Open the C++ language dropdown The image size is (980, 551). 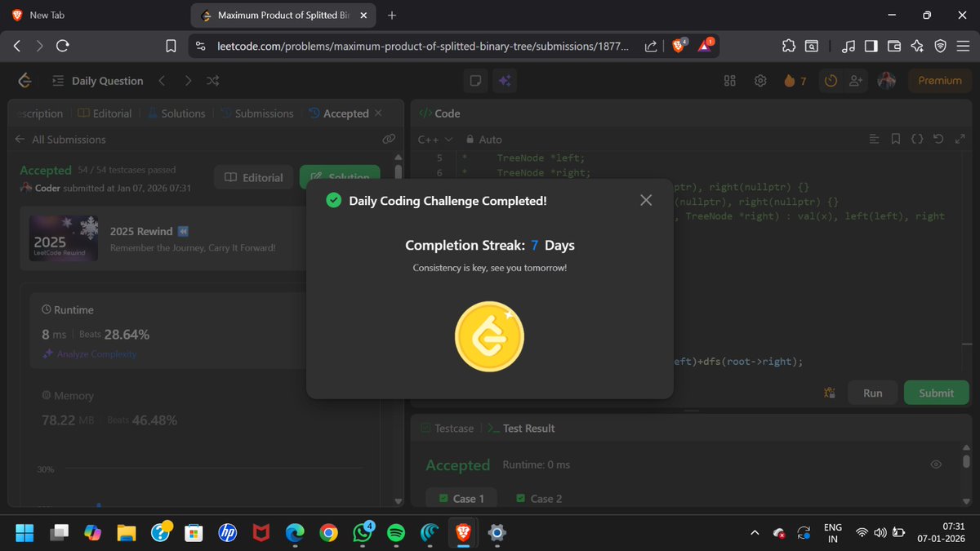coord(435,140)
